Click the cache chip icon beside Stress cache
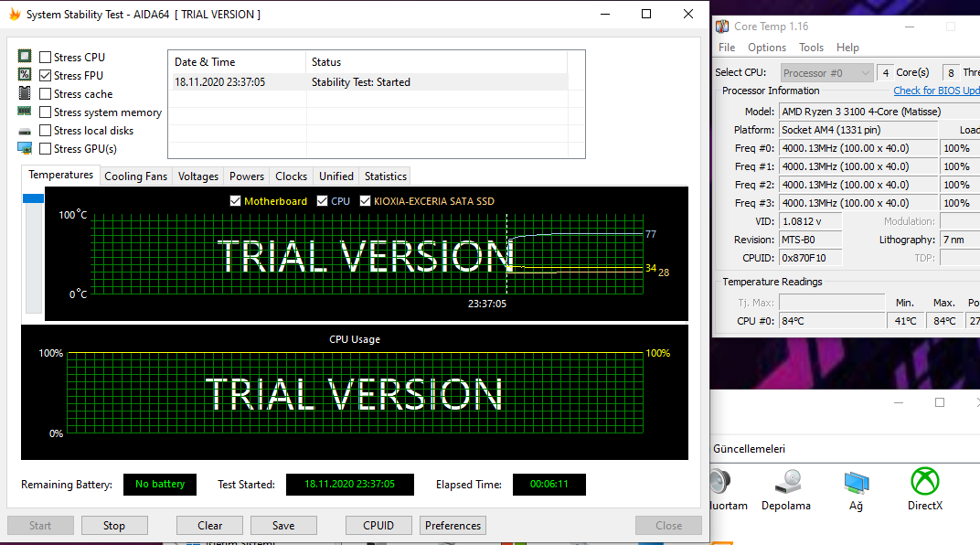Viewport: 980px width, 545px height. (x=25, y=93)
